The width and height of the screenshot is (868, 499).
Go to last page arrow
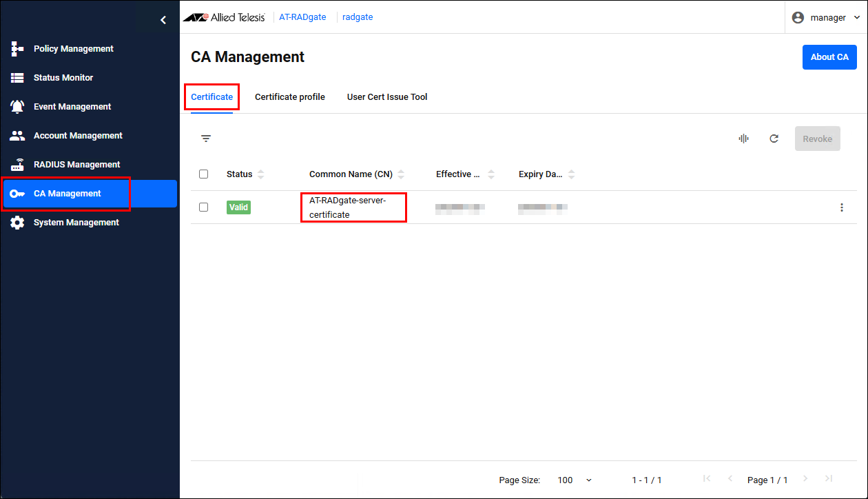[829, 479]
